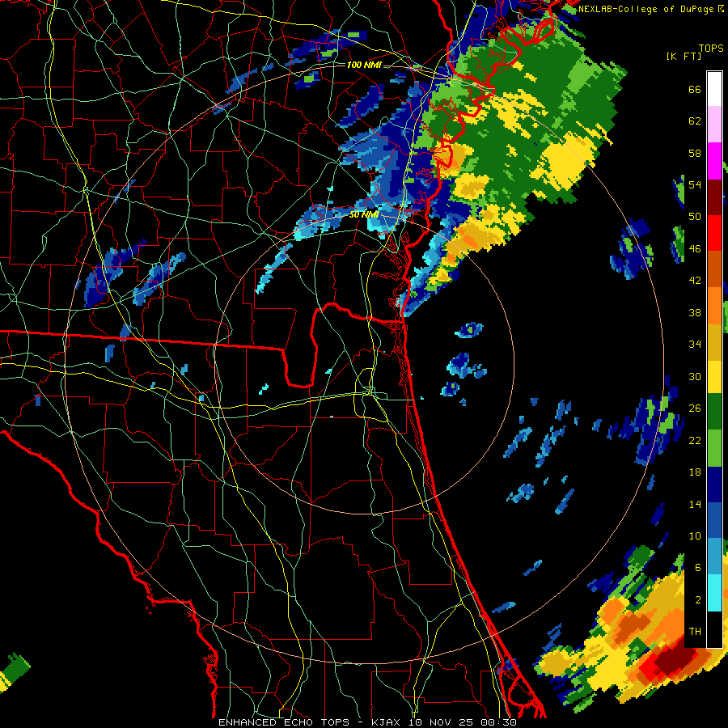Viewport: 728px width, 728px height.
Task: Select legend value "50"
Action: pyautogui.click(x=695, y=217)
